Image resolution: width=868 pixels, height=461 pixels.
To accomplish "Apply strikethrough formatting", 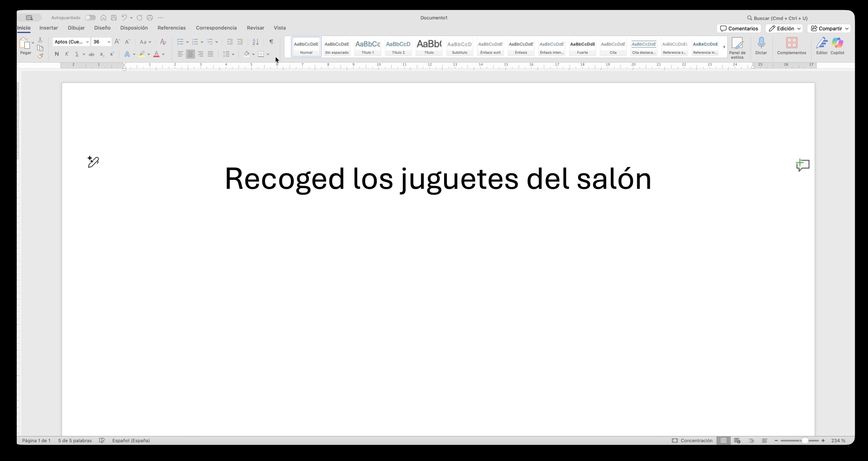I will [91, 54].
